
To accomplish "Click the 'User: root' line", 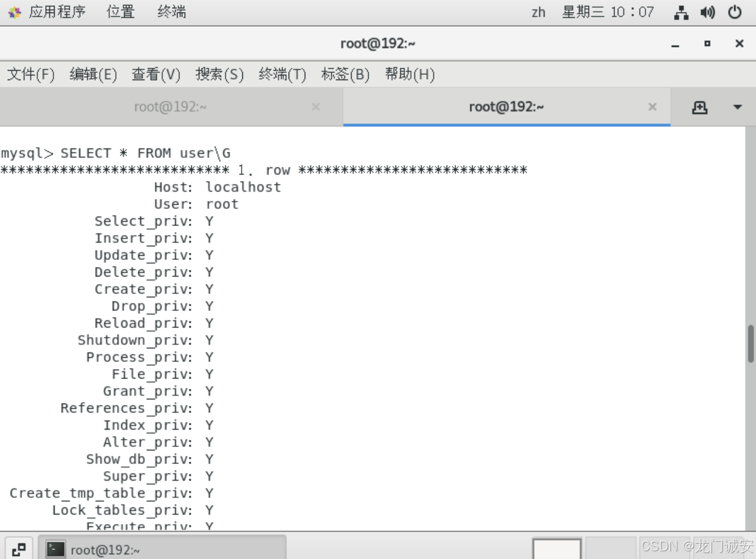I will [196, 204].
